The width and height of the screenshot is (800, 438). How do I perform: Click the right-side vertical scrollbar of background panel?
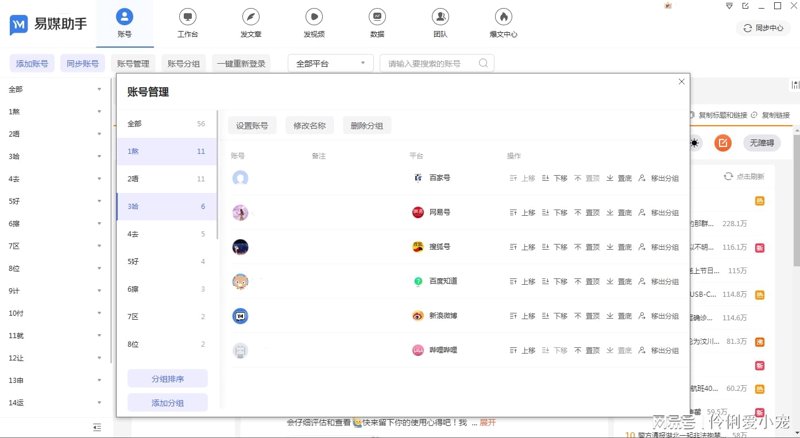pos(796,199)
